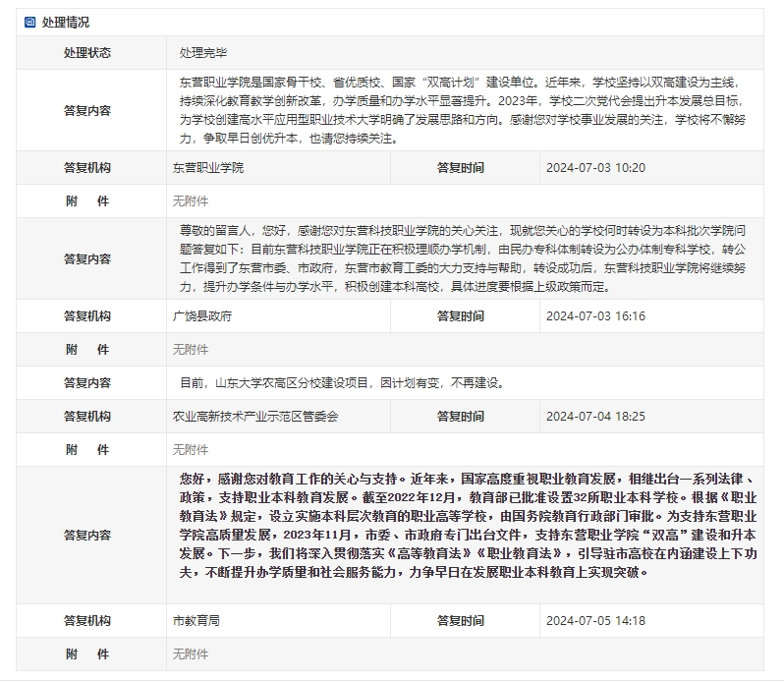The width and height of the screenshot is (784, 682).
Task: Select the 处理情况 section heading
Action: pyautogui.click(x=66, y=23)
